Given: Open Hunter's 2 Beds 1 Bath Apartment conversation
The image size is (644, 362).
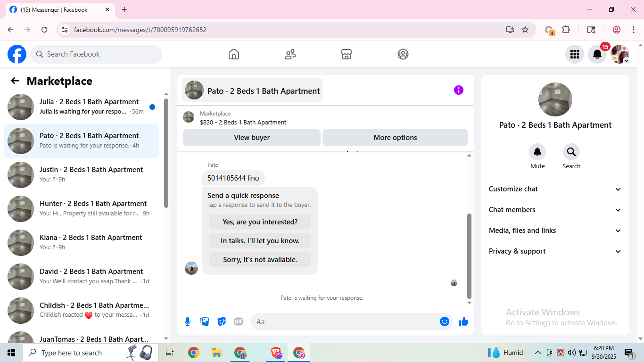Looking at the screenshot, I should [81, 209].
